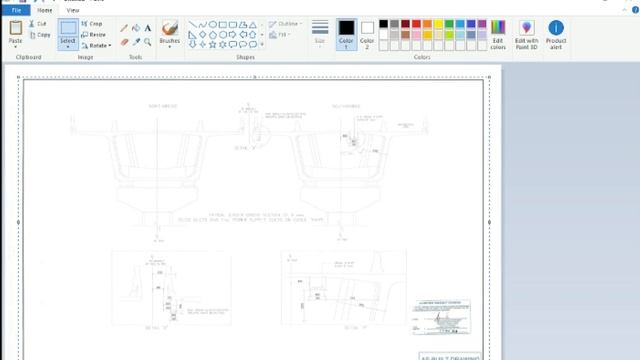Pick the purple color swatch
The height and width of the screenshot is (360, 640).
pos(482,24)
